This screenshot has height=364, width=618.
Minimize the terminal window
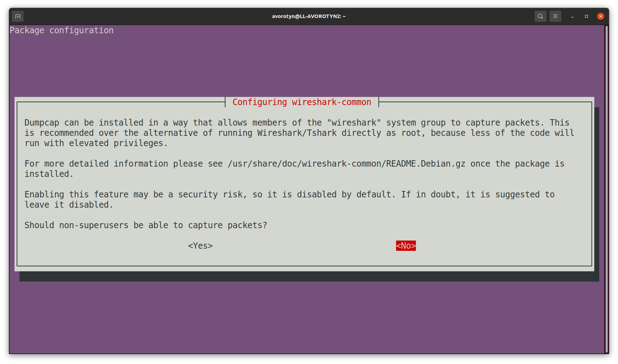572,16
